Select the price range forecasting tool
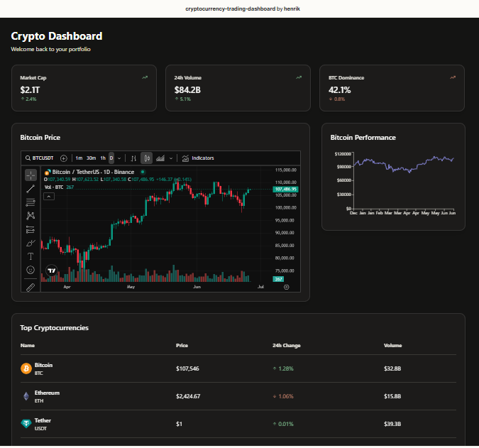The image size is (479, 448). click(x=31, y=229)
